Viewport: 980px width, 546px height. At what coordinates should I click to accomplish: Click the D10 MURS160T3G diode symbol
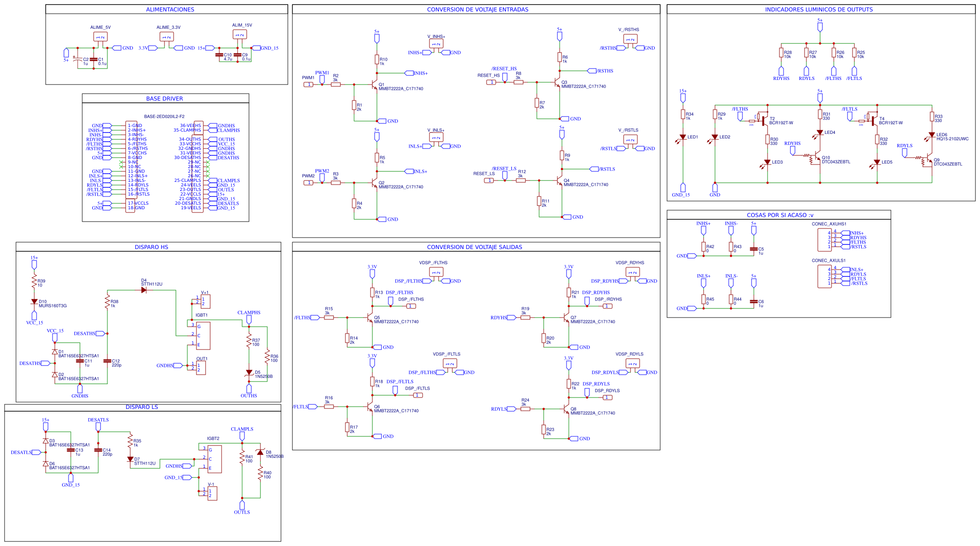tap(34, 302)
